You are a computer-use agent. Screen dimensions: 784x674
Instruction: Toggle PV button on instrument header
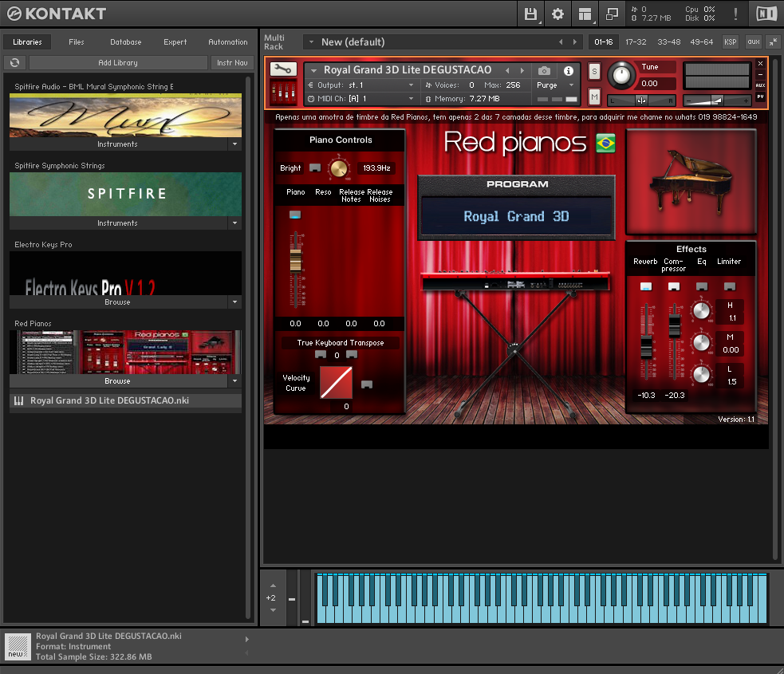(x=761, y=97)
